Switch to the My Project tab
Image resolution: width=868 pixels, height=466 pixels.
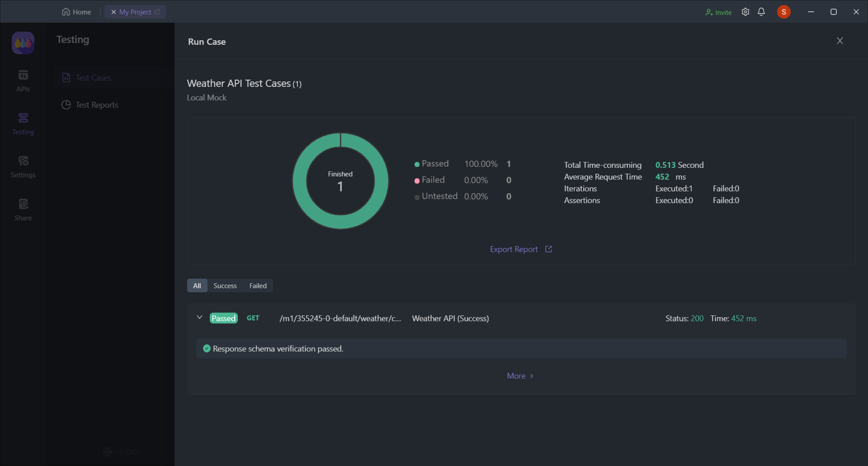coord(135,12)
